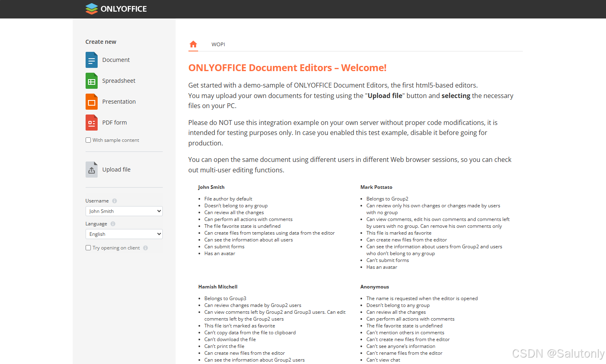Open the Username dropdown showing John Smith
This screenshot has height=364, width=606.
click(x=124, y=211)
